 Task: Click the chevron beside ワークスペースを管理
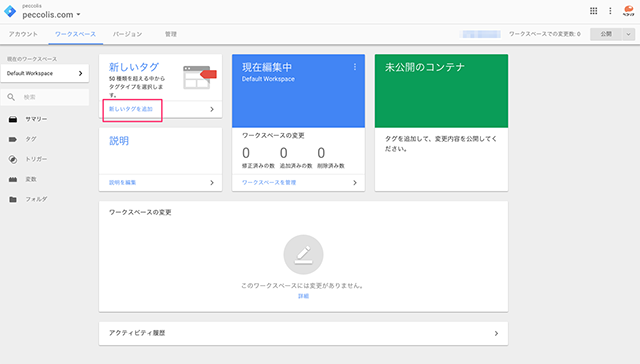pyautogui.click(x=355, y=183)
